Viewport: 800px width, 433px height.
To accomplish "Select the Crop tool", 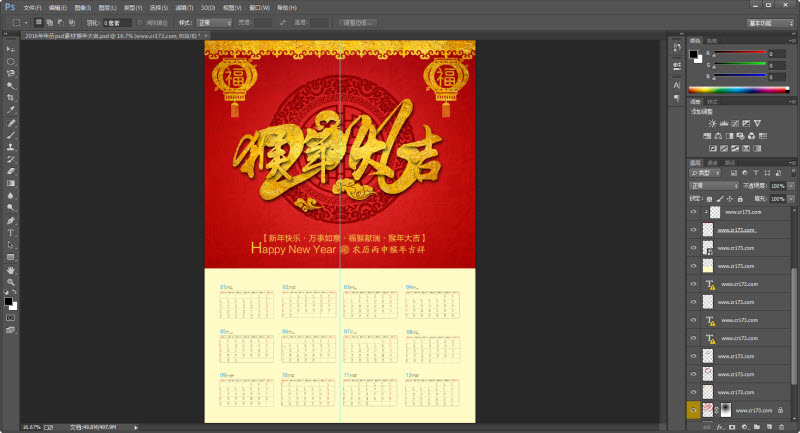I will coord(11,98).
